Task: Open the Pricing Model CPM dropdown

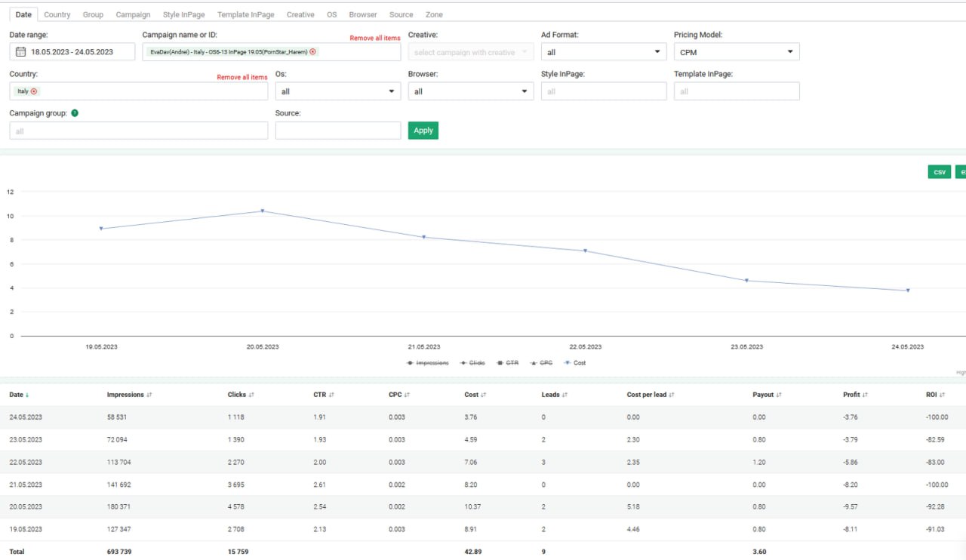Action: pyautogui.click(x=737, y=52)
